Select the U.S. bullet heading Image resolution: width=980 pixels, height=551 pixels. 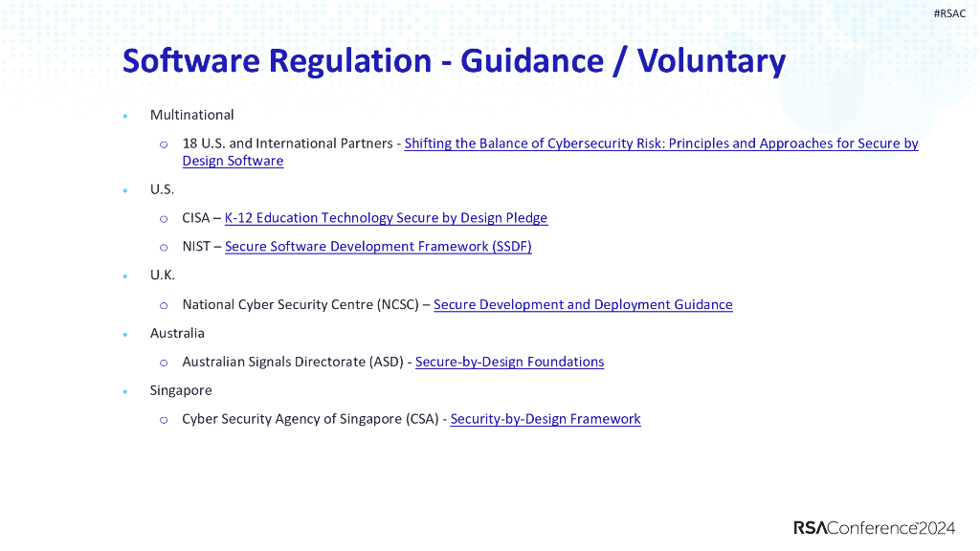click(x=162, y=189)
